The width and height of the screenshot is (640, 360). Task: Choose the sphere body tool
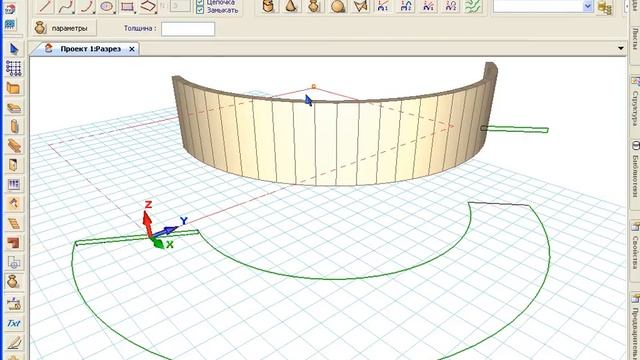tap(338, 7)
